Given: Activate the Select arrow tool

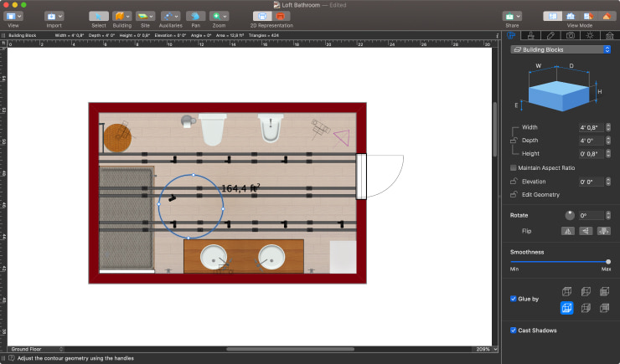Looking at the screenshot, I should [x=99, y=16].
